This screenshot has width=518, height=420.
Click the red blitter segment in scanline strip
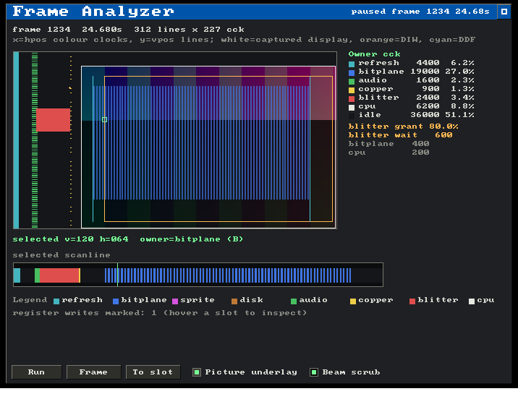59,275
